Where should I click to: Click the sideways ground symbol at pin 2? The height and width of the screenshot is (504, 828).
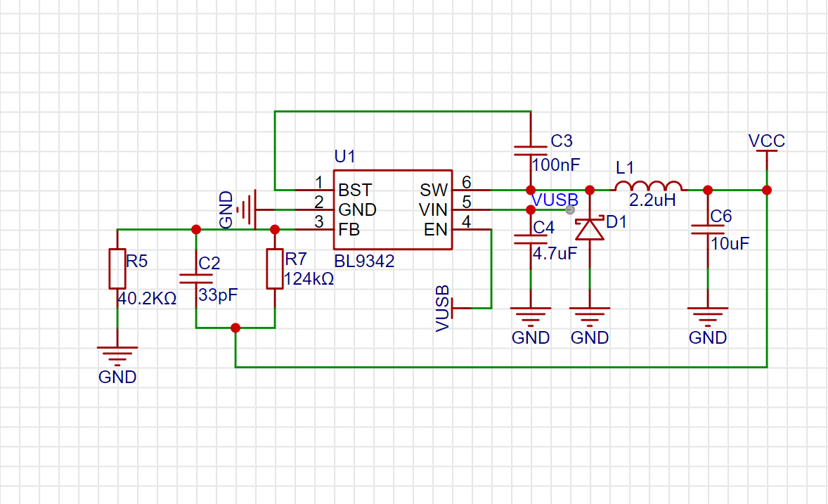247,209
